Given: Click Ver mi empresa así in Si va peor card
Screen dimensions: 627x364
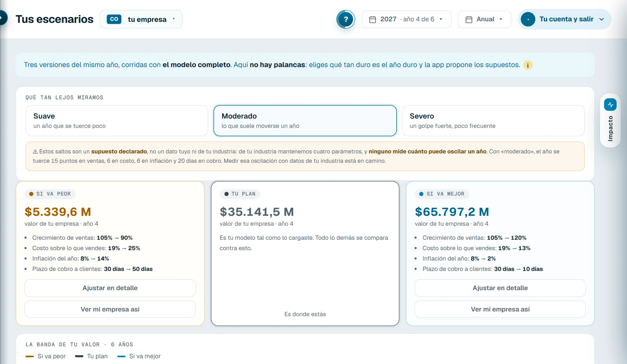Looking at the screenshot, I should (110, 309).
